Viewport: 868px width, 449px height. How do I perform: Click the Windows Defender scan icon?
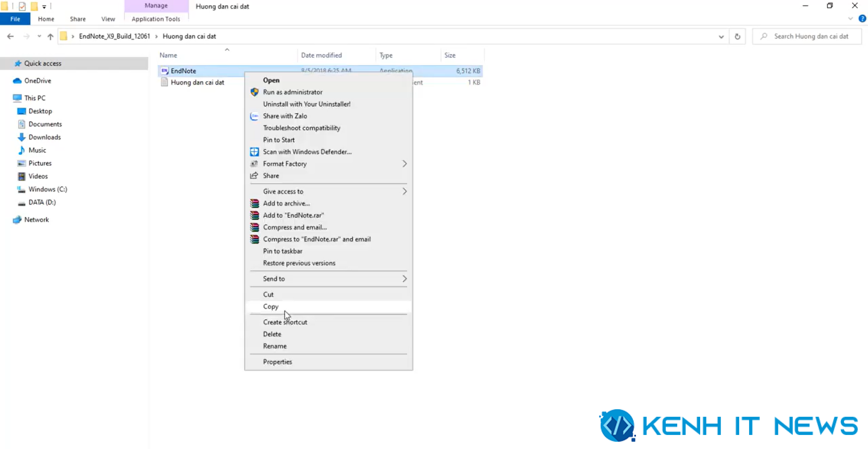point(255,152)
